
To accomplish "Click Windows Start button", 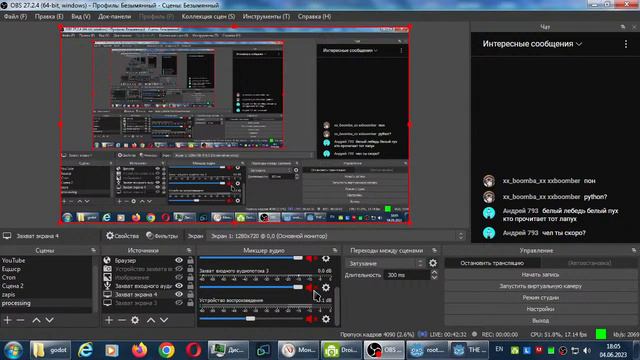I will tap(13, 350).
